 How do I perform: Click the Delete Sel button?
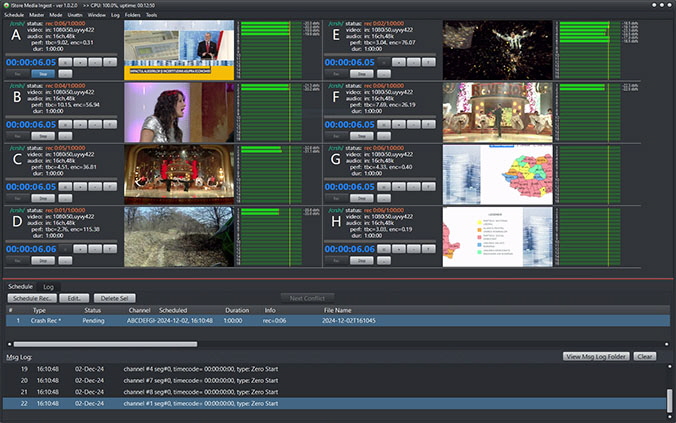pyautogui.click(x=114, y=298)
